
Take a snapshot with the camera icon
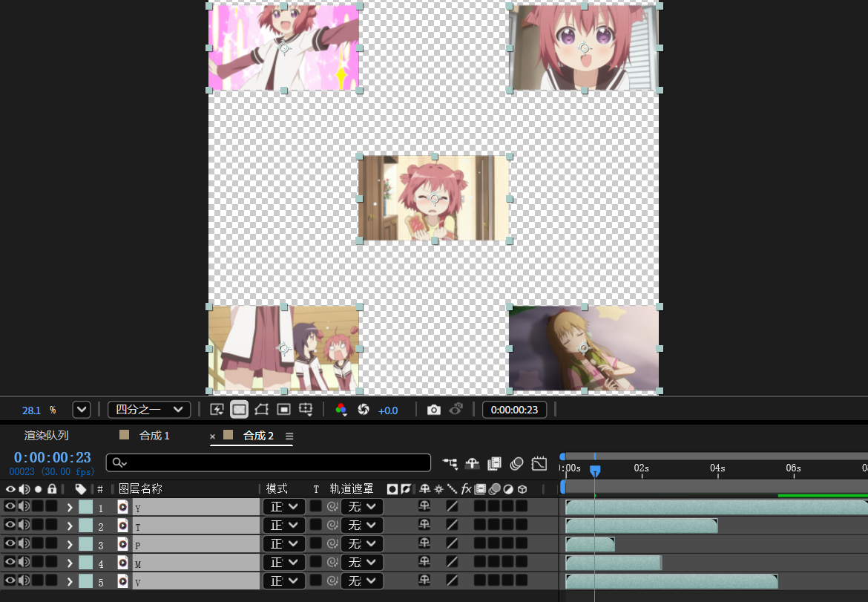click(x=434, y=410)
